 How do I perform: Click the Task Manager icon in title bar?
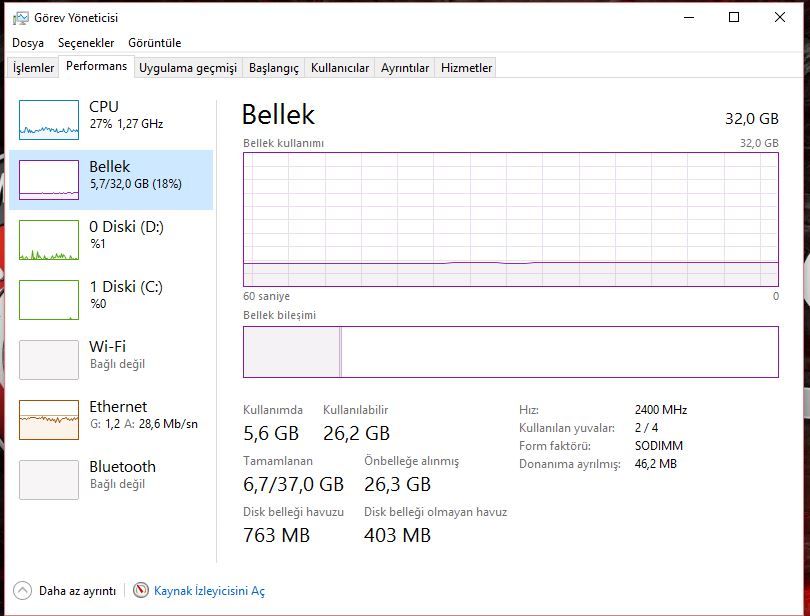click(21, 17)
